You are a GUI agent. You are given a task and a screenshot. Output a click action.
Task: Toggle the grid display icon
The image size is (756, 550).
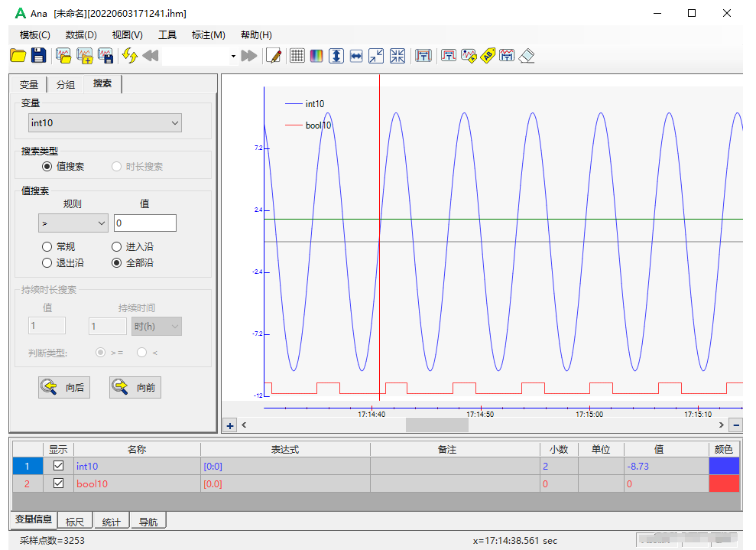297,56
